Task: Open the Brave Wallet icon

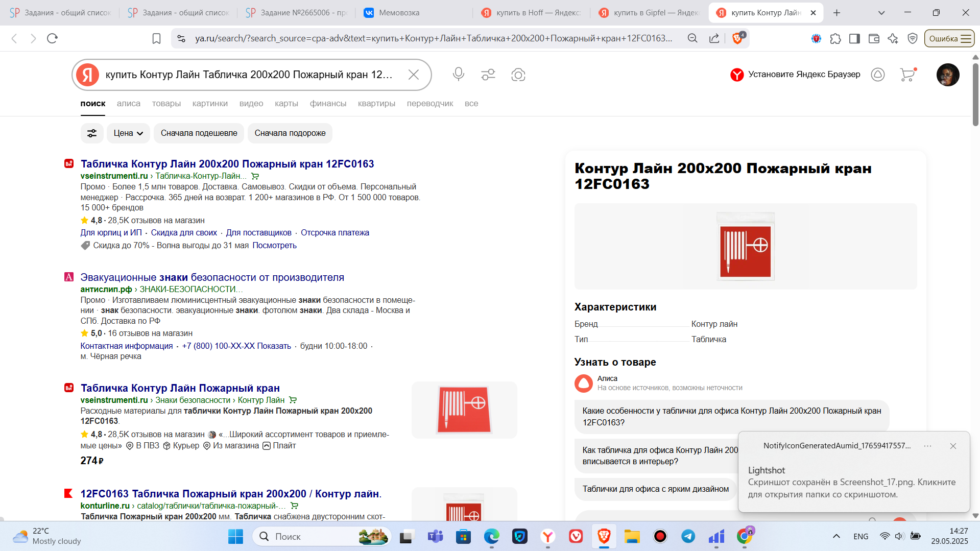Action: pos(874,38)
